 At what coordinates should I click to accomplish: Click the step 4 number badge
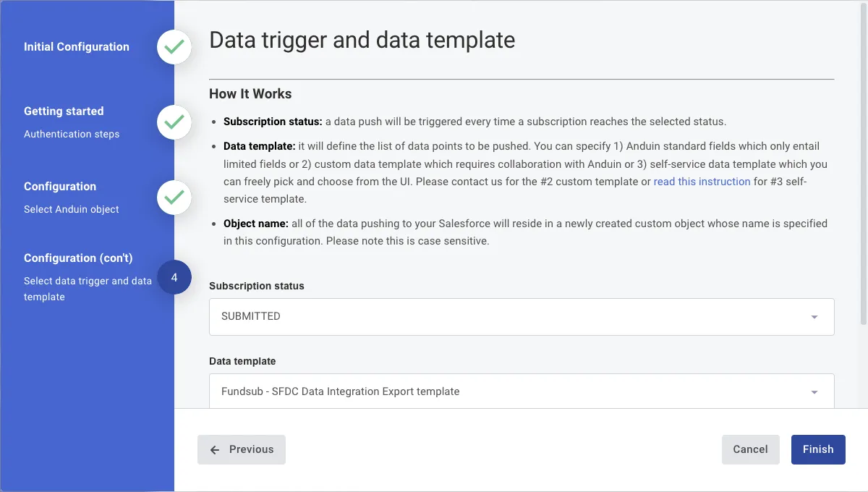click(x=174, y=277)
